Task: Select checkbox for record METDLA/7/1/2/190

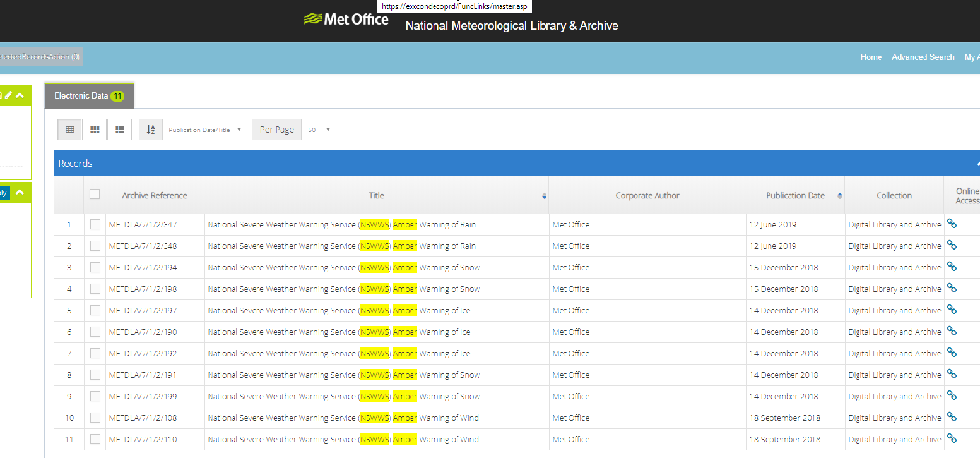Action: click(95, 332)
